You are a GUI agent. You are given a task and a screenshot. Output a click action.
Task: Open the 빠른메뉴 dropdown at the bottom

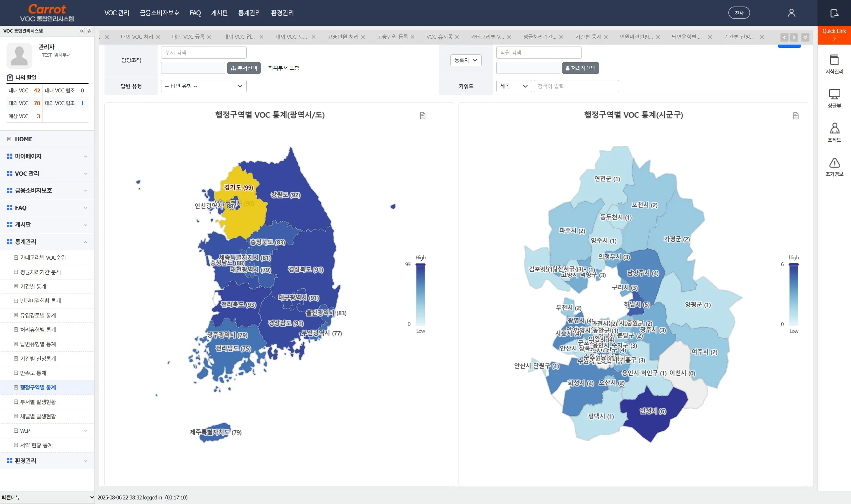click(47, 497)
